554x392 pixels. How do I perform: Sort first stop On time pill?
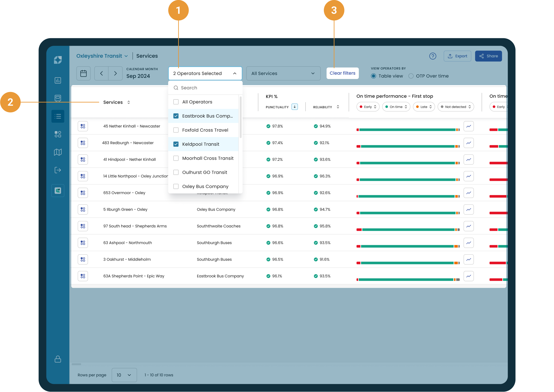tap(396, 107)
